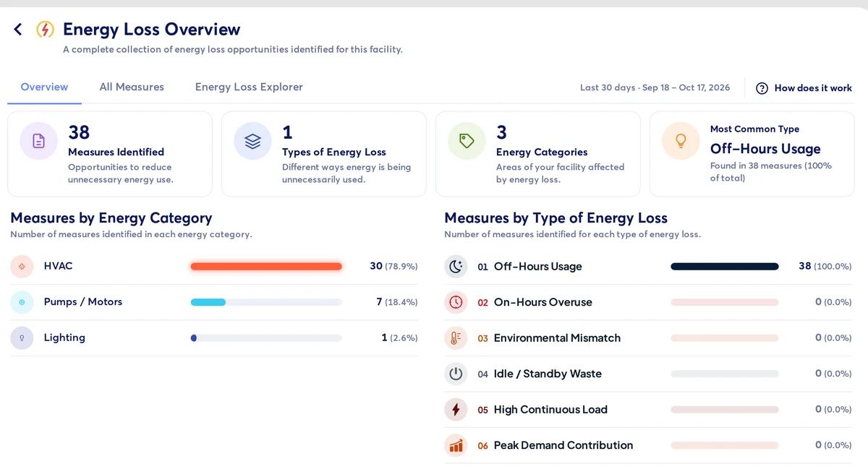Click the tag icon for Energy Categories
The height and width of the screenshot is (472, 868).
pyautogui.click(x=467, y=141)
